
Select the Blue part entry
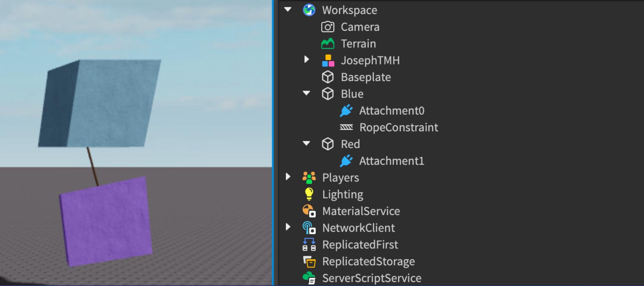[352, 94]
